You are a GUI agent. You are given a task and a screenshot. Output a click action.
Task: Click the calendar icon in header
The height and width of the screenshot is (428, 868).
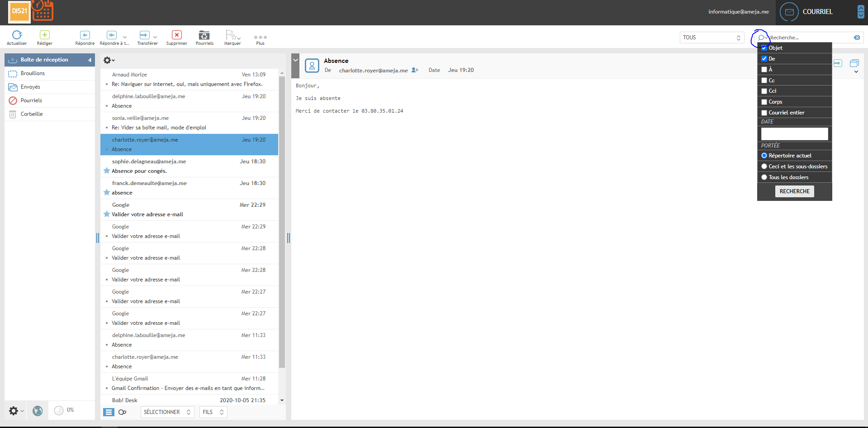coord(43,11)
